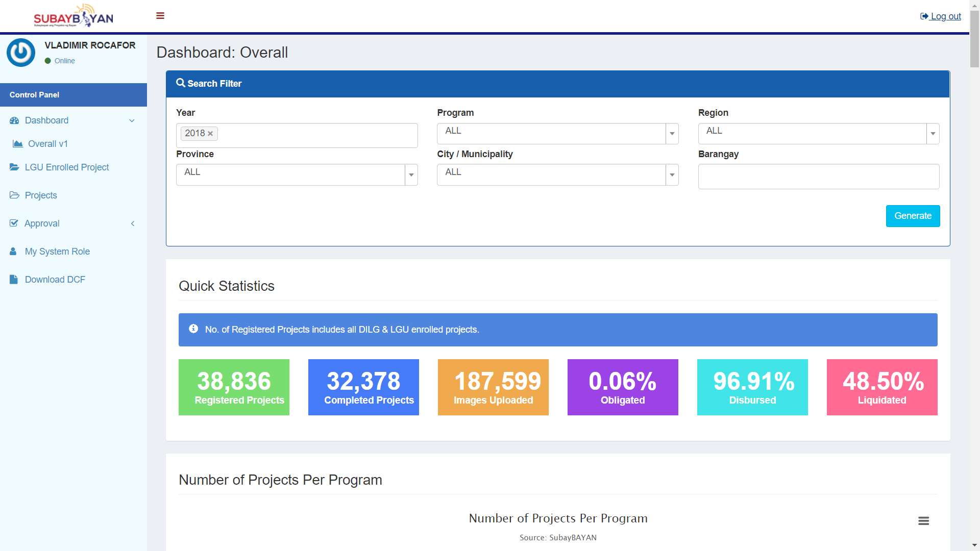Click the user avatar power icon
The image size is (980, 551).
(21, 53)
